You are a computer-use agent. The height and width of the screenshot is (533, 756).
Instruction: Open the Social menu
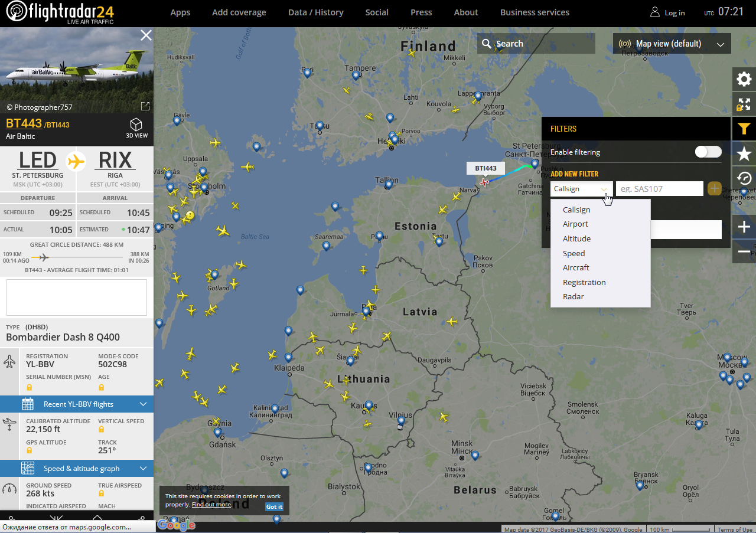pos(377,12)
